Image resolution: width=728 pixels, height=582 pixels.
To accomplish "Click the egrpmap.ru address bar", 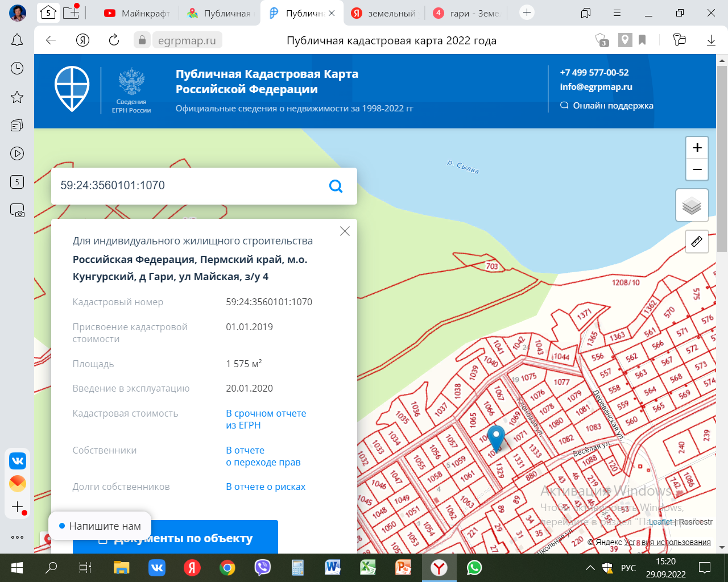I will (187, 40).
